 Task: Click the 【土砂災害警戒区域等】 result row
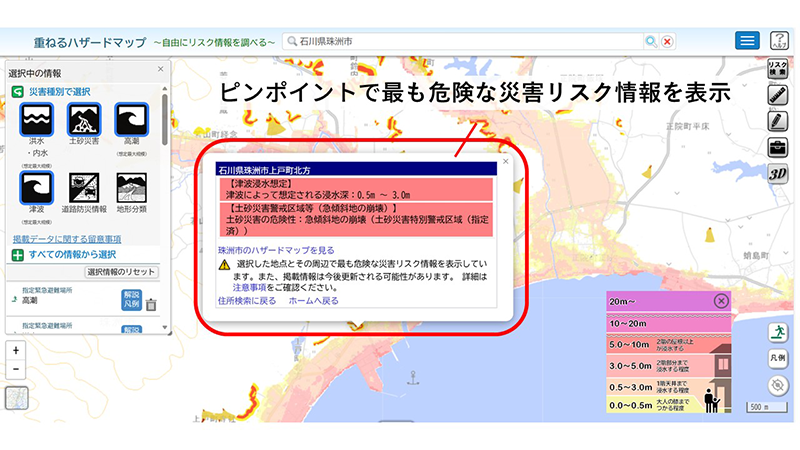point(356,219)
